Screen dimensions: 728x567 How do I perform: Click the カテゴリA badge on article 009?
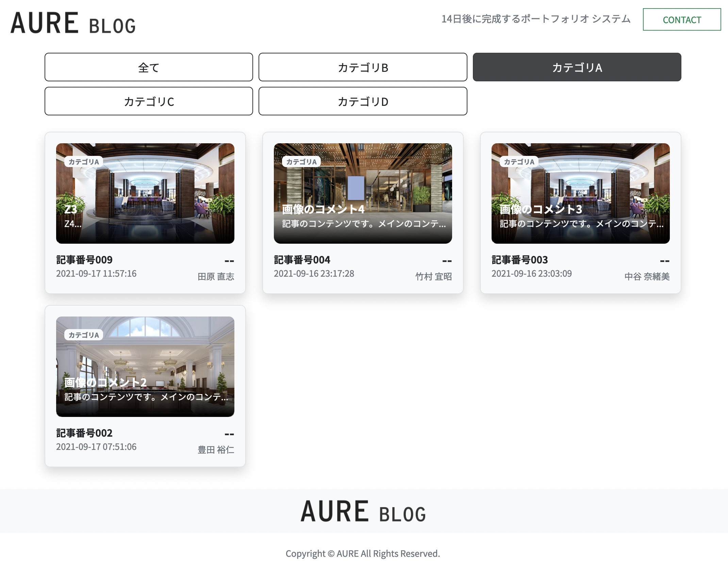84,162
